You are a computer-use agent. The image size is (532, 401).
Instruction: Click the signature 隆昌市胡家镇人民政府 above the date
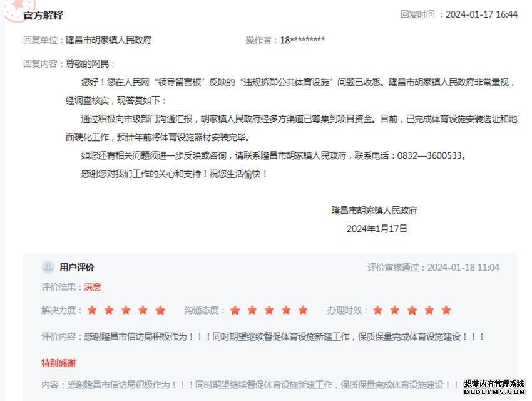(x=374, y=211)
